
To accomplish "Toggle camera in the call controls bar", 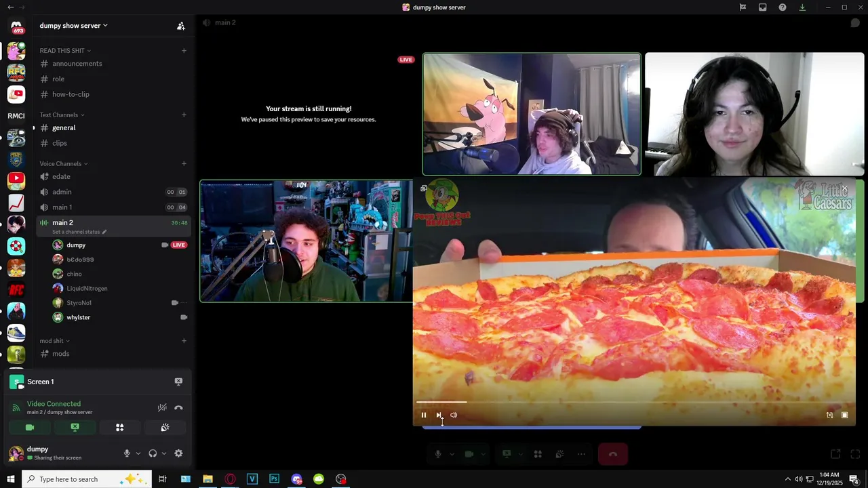I will (x=469, y=454).
